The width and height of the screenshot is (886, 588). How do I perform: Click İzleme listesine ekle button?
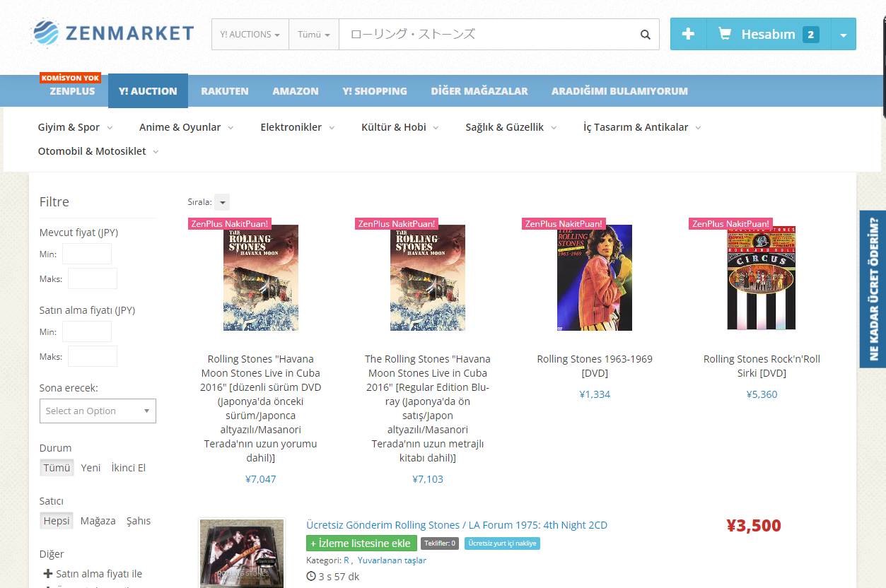[361, 543]
